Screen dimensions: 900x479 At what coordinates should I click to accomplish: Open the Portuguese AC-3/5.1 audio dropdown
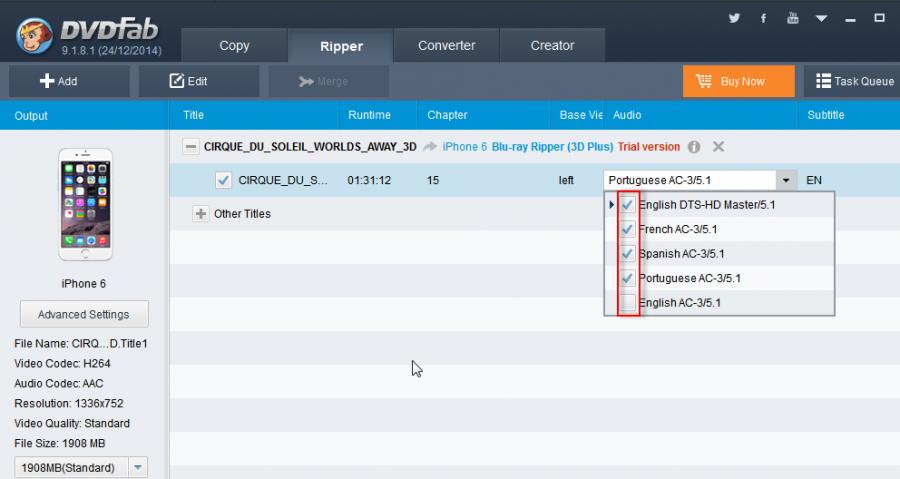tap(787, 181)
